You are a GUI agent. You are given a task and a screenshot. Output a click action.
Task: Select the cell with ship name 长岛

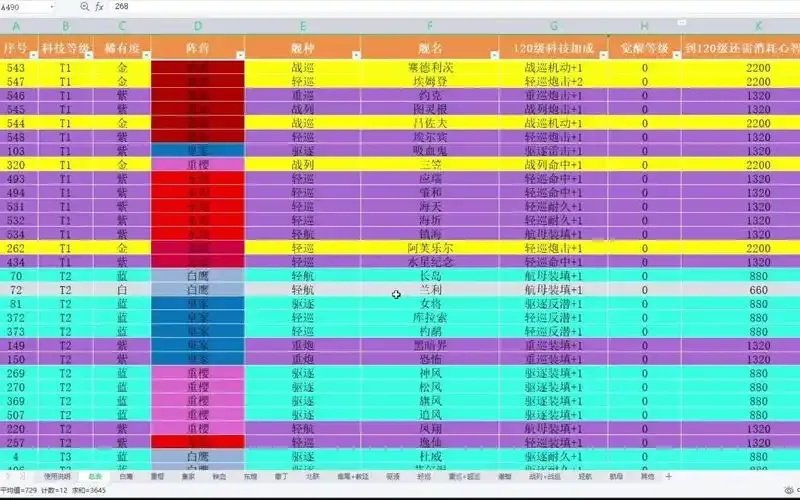point(430,276)
